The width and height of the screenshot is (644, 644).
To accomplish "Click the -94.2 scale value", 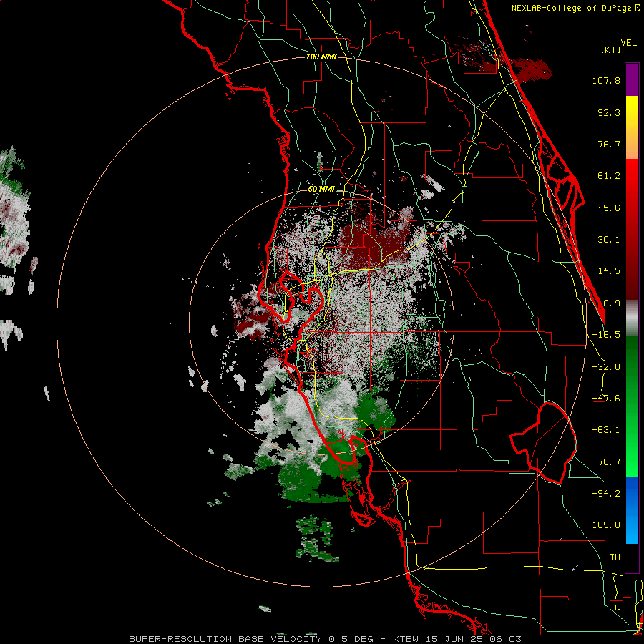I will pos(606,494).
